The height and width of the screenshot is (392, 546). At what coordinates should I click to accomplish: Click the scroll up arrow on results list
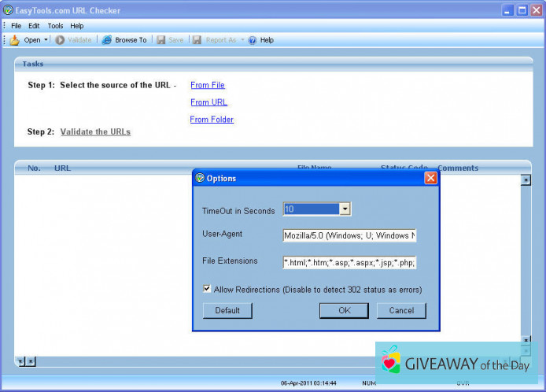526,180
